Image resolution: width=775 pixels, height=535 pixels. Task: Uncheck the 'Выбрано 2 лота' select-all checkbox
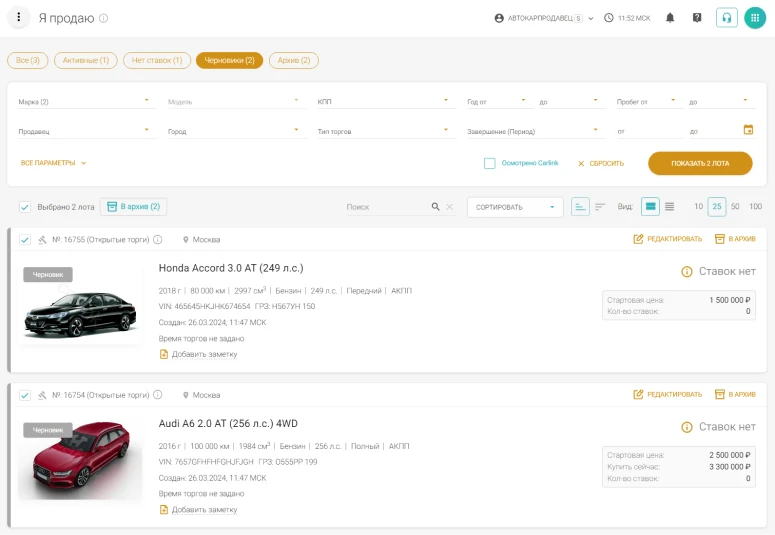tap(25, 207)
